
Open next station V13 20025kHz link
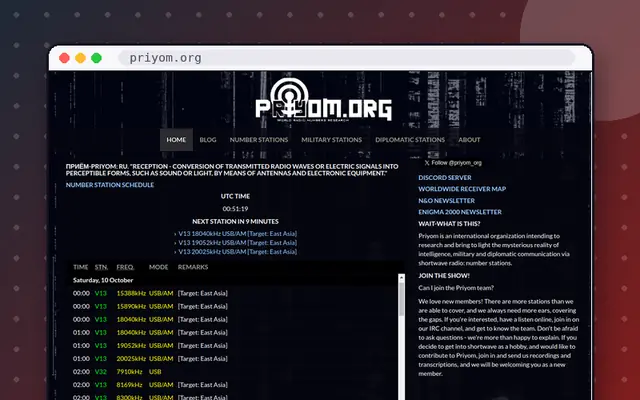coord(238,251)
